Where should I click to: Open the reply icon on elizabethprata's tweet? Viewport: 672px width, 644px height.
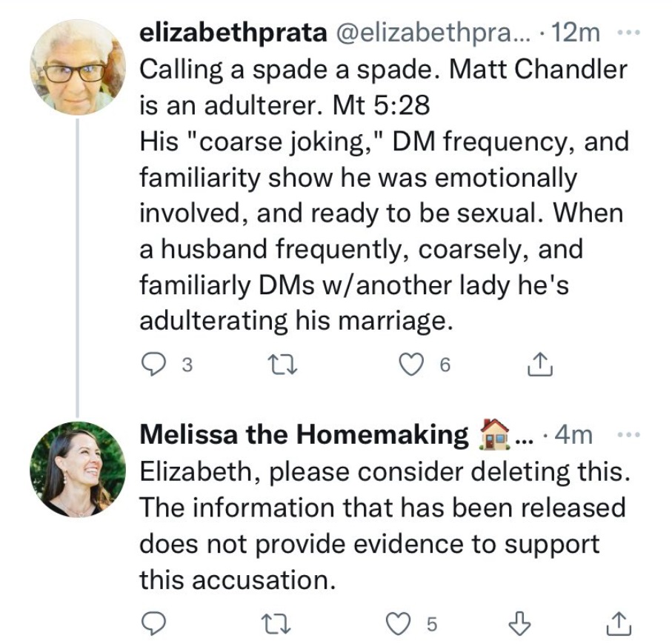click(153, 363)
